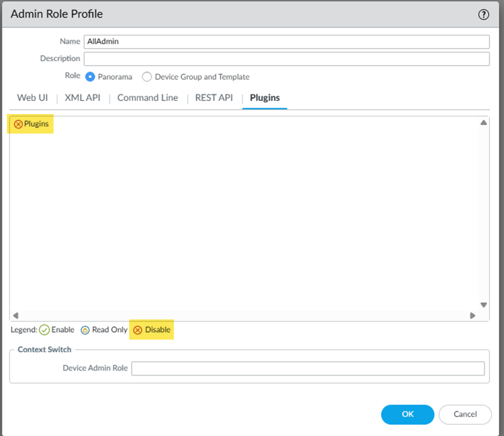504x436 pixels.
Task: Open the XML API tab
Action: tap(83, 98)
